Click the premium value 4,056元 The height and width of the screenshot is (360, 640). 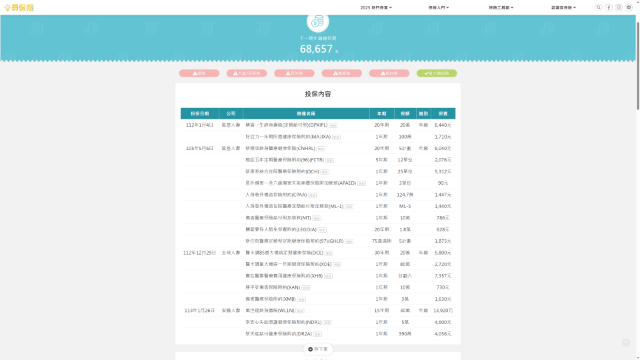pos(443,334)
